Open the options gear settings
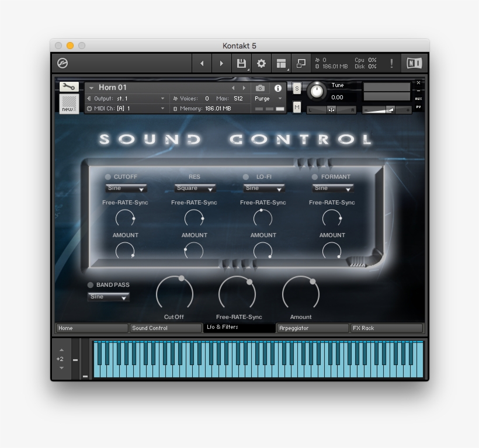 [x=261, y=63]
